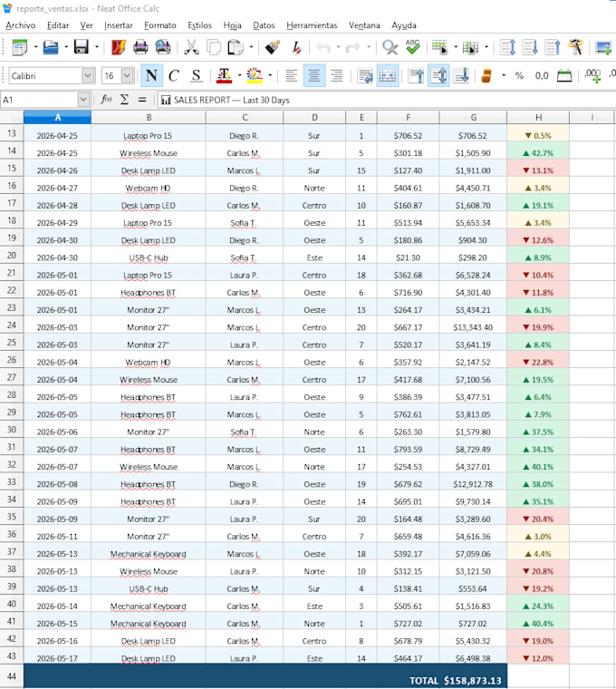The image size is (616, 689).
Task: Open the Editar menu
Action: coord(58,25)
